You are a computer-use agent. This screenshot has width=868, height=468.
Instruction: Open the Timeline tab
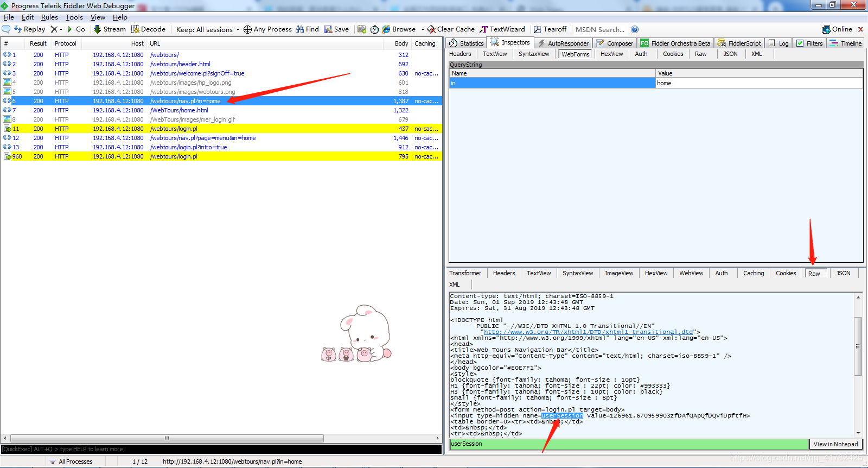(x=846, y=43)
